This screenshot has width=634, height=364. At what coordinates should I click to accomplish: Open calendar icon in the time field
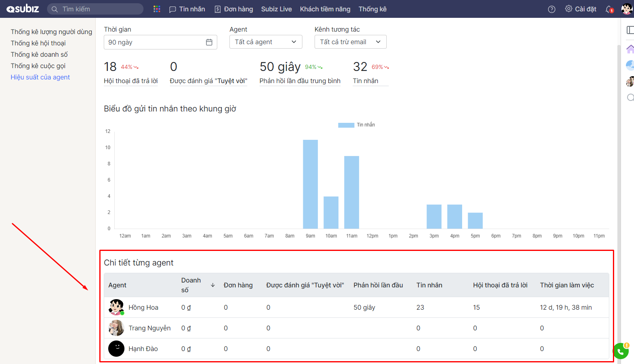coord(209,42)
